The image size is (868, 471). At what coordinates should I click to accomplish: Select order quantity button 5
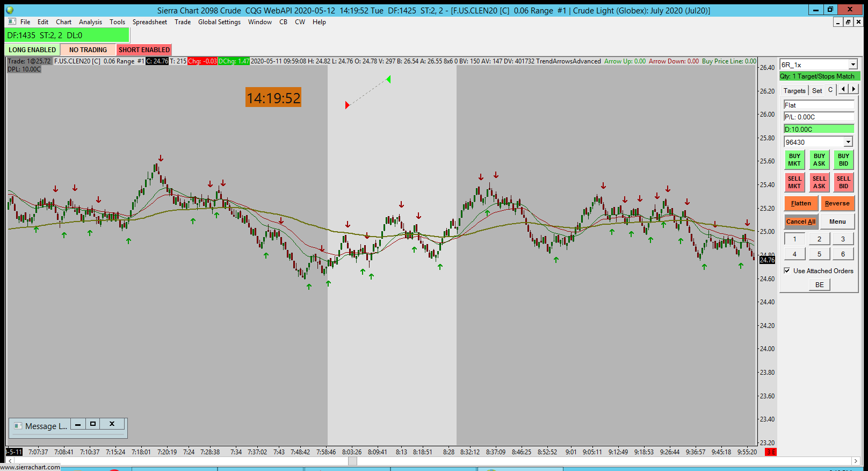click(x=819, y=254)
